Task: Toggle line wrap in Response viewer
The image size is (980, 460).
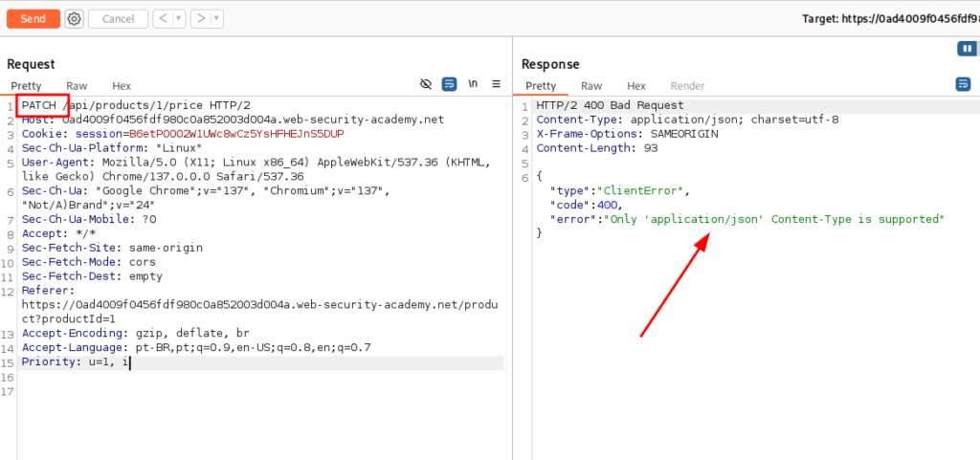Action: click(963, 85)
